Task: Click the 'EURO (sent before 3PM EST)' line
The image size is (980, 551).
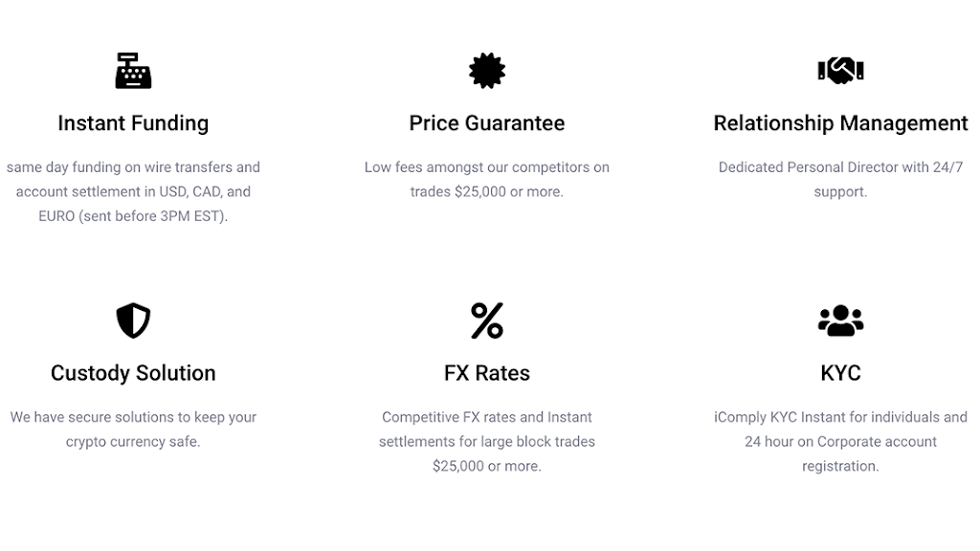Action: (x=133, y=216)
